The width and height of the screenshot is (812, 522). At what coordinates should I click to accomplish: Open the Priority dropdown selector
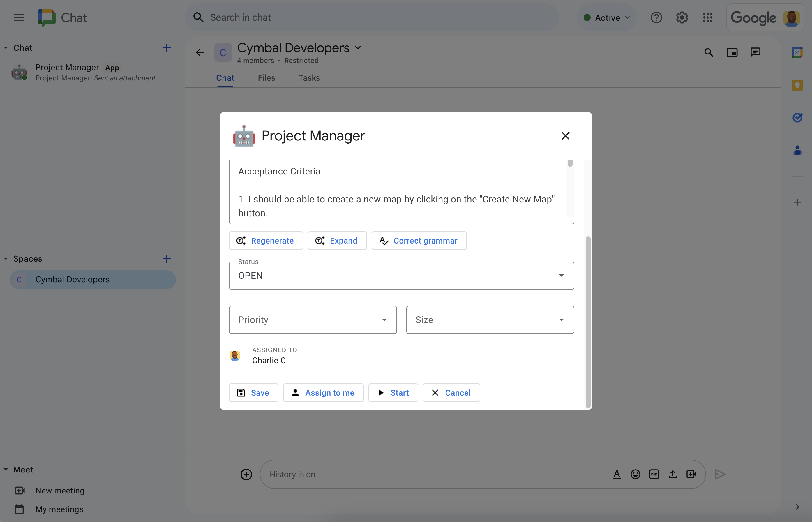tap(313, 320)
